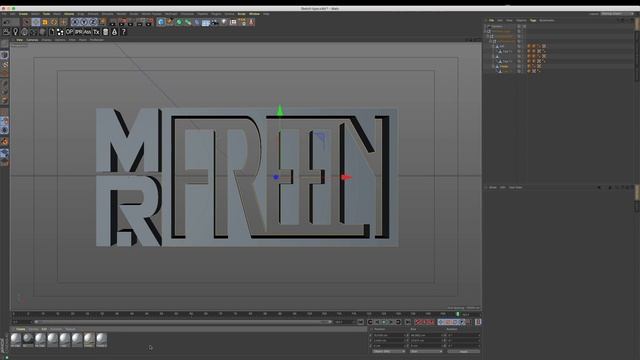The image size is (640, 360).
Task: Click the Tx icon in second toolbar
Action: click(96, 32)
